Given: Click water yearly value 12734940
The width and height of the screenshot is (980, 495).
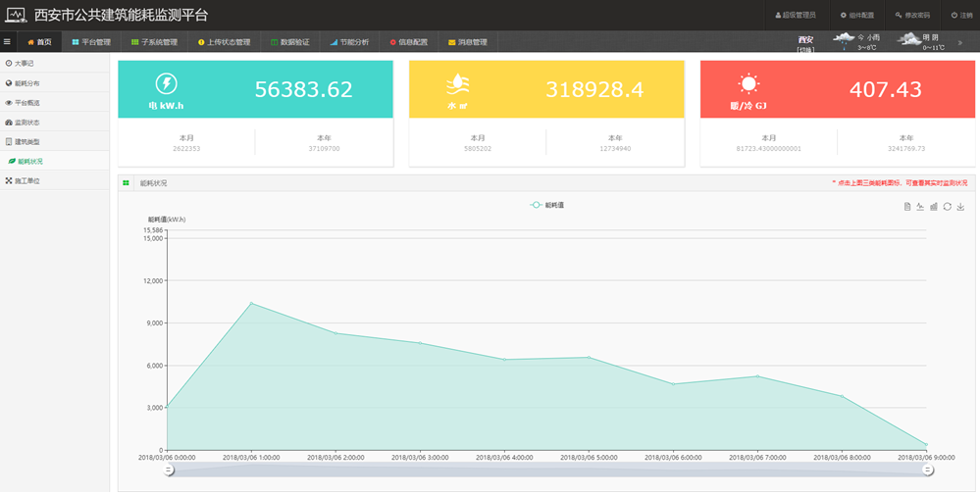Looking at the screenshot, I should (615, 149).
